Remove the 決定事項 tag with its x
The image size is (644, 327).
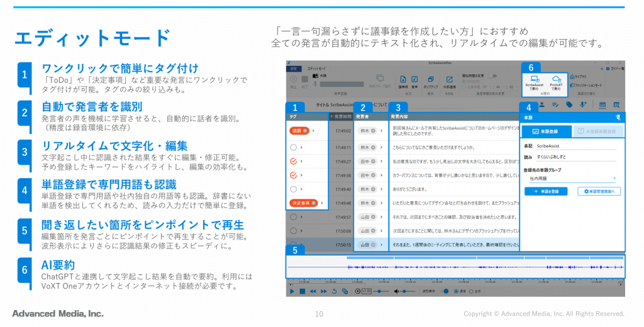(314, 203)
